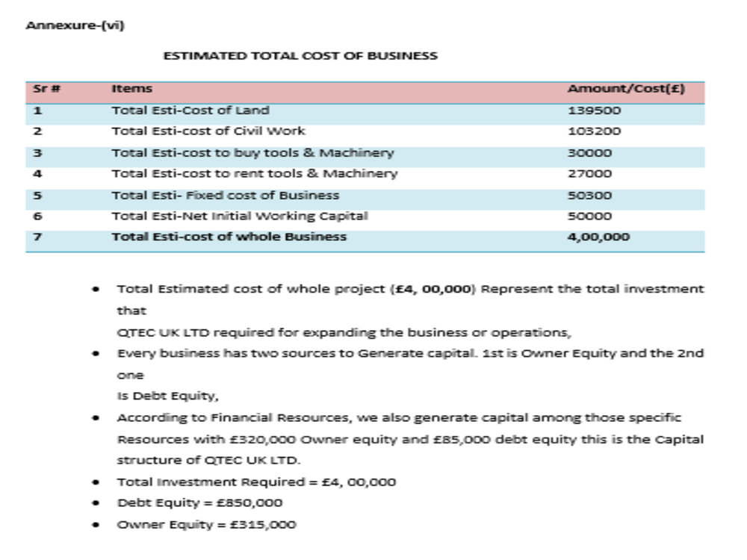The image size is (747, 560).
Task: Click line 'Resources with £320,000 Owner equity'
Action: (x=410, y=439)
